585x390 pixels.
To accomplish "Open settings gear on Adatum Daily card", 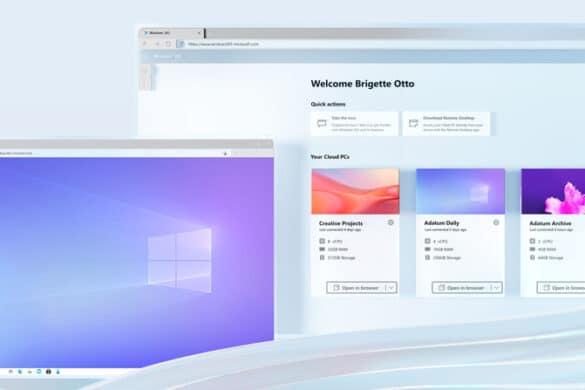I will [496, 222].
